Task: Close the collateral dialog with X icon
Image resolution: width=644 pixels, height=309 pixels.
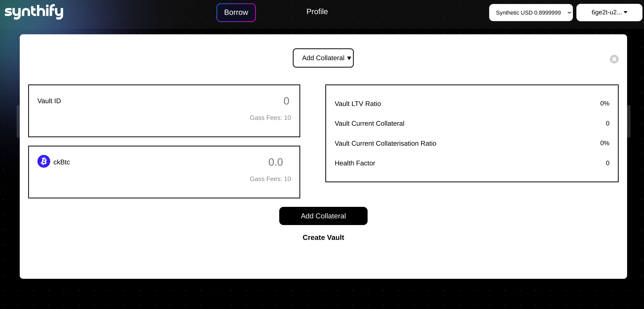Action: pyautogui.click(x=614, y=59)
